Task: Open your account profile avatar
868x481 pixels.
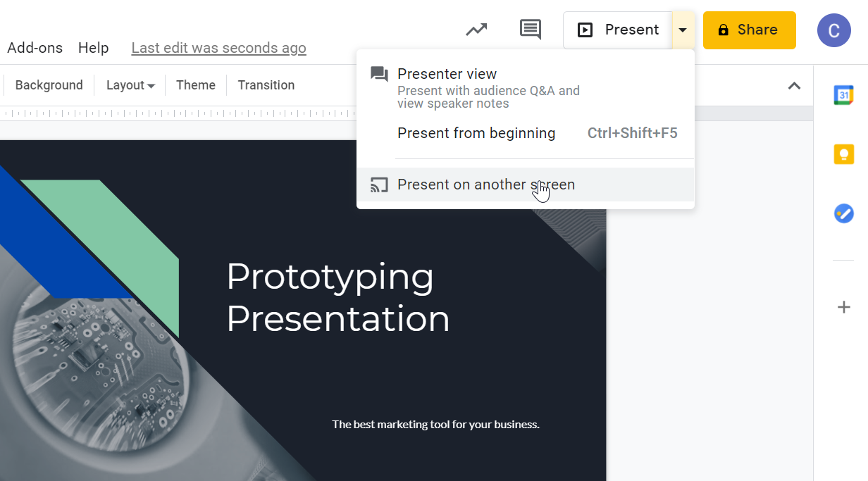Action: (833, 30)
